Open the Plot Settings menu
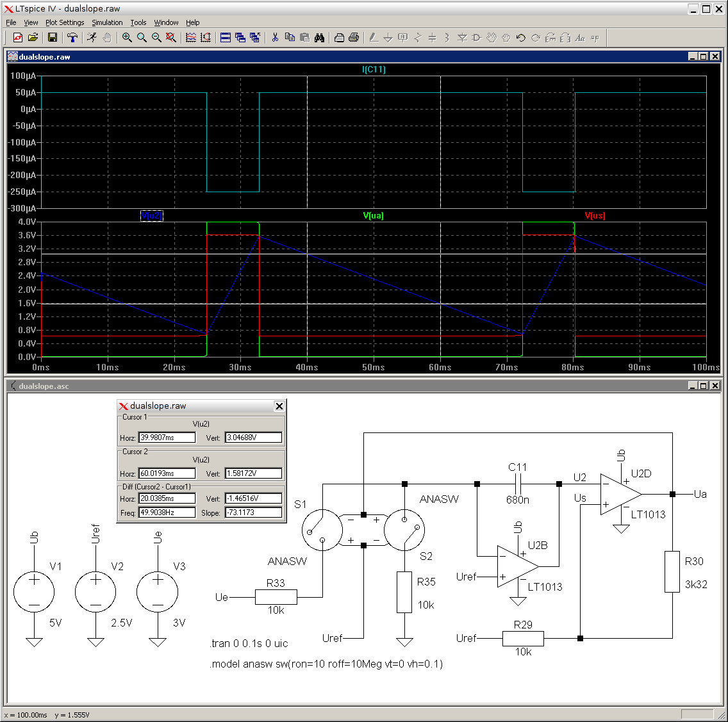Image resolution: width=728 pixels, height=722 pixels. coord(65,22)
